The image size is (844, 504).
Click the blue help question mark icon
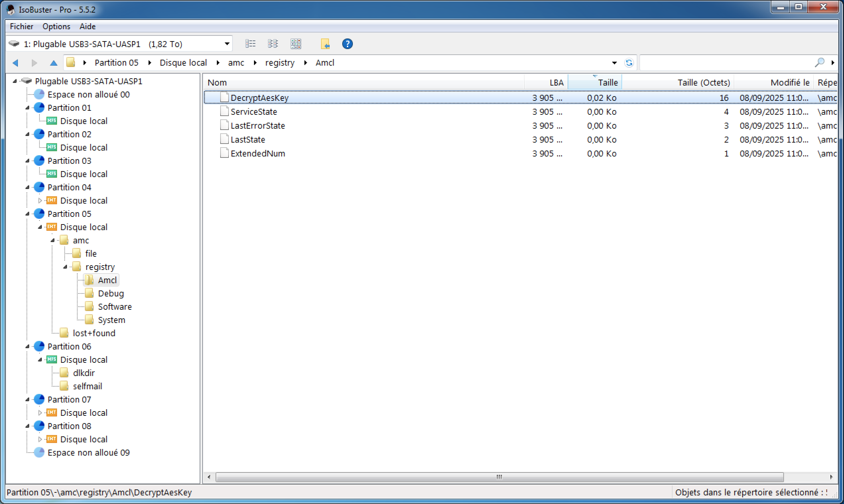tap(347, 44)
